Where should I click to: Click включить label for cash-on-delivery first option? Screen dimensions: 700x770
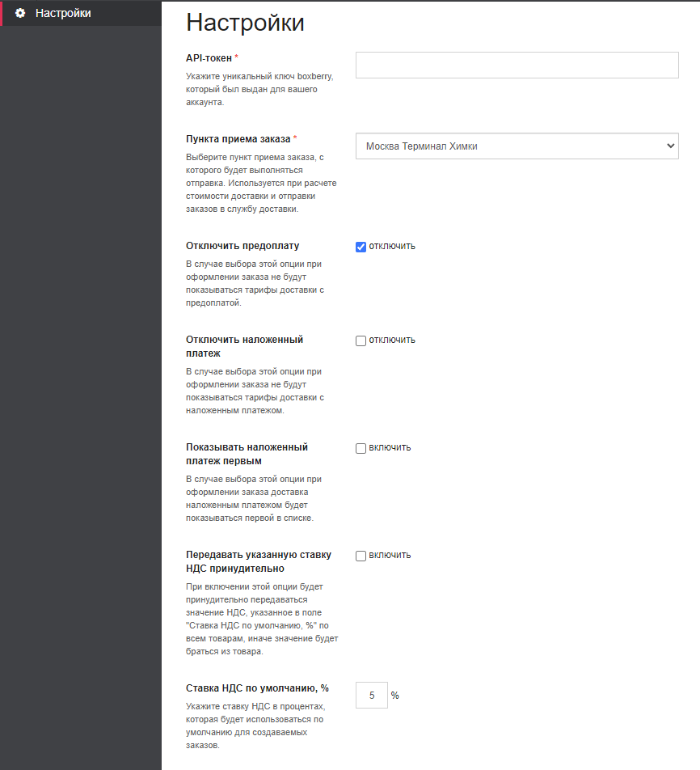click(390, 447)
